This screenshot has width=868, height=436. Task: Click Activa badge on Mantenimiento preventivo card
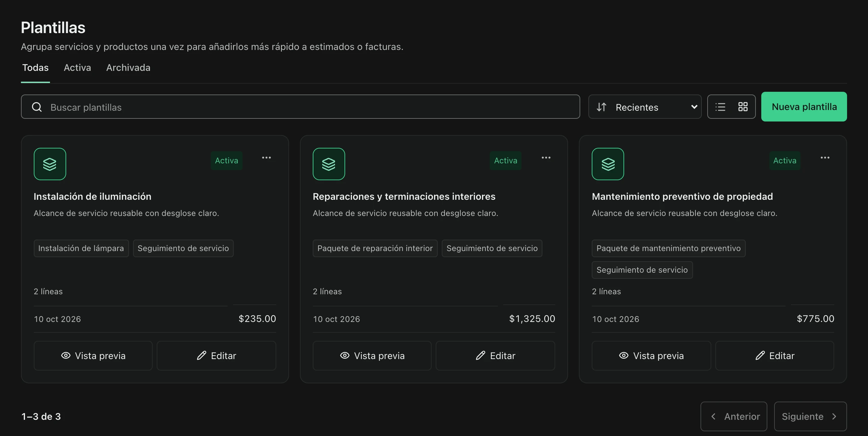click(x=785, y=161)
